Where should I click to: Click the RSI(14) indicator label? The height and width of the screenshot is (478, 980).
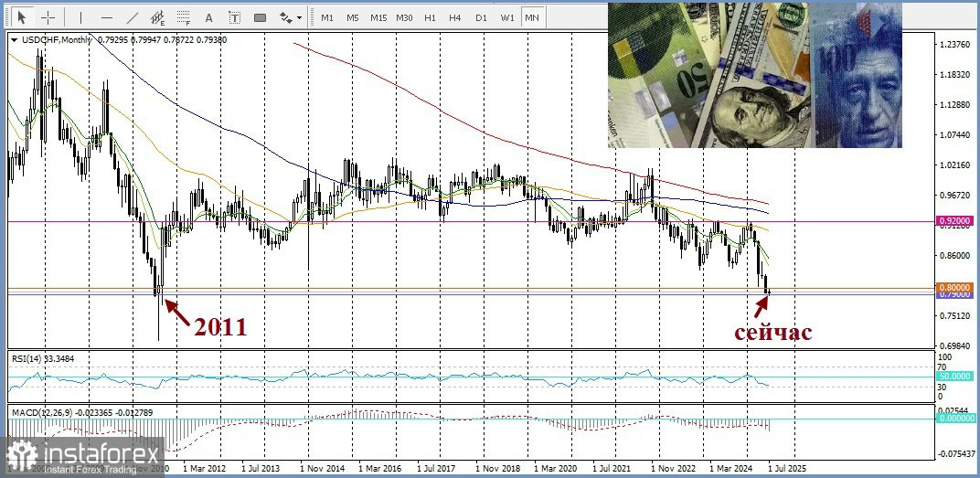pyautogui.click(x=26, y=358)
